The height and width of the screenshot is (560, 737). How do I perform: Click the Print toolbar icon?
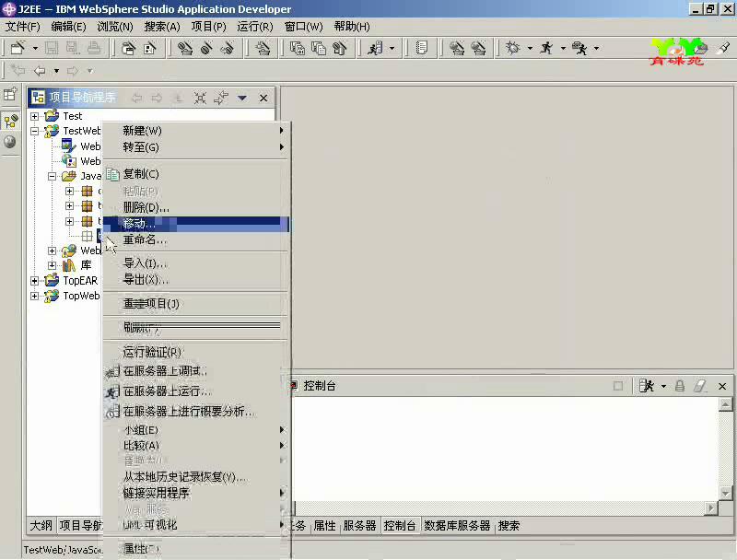coord(94,48)
